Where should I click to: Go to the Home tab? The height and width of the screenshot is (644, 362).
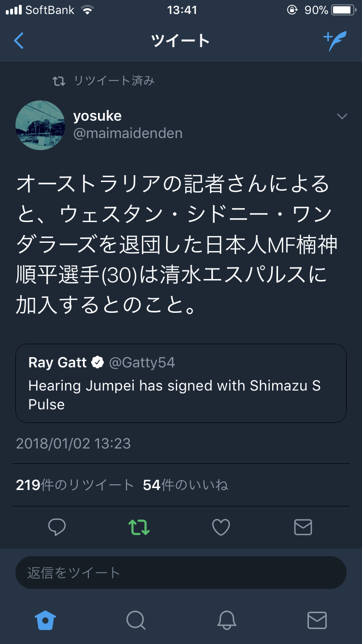(45, 620)
